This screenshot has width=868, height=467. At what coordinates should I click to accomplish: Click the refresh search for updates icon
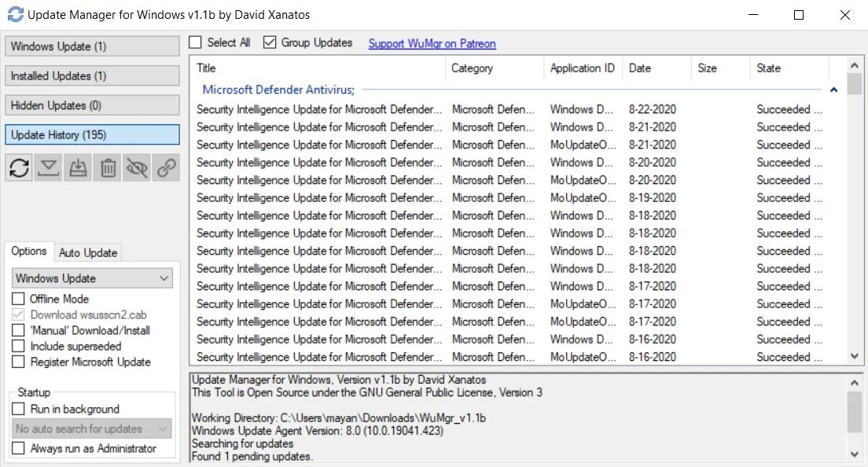[x=20, y=167]
